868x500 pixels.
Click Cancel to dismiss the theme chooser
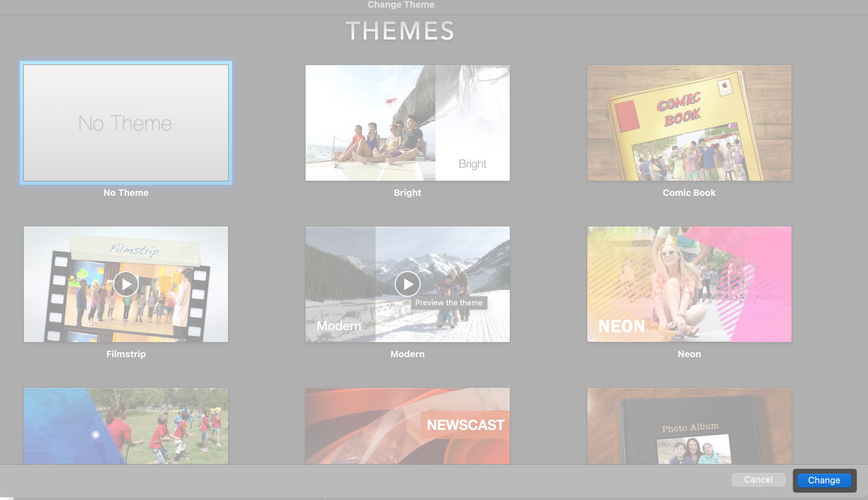(x=758, y=480)
